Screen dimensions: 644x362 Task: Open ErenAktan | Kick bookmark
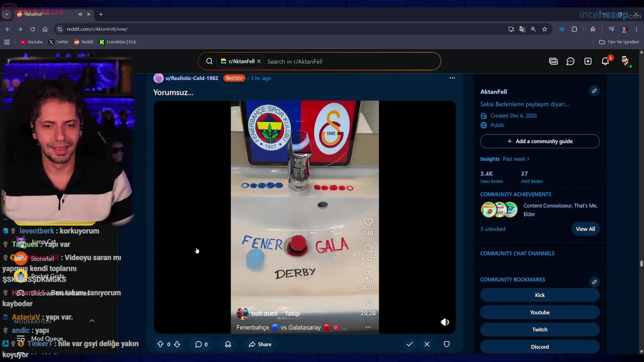(118, 42)
